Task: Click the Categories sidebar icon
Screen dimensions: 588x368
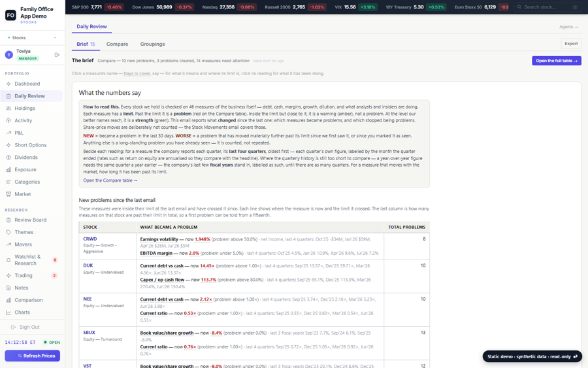Action: click(8, 182)
